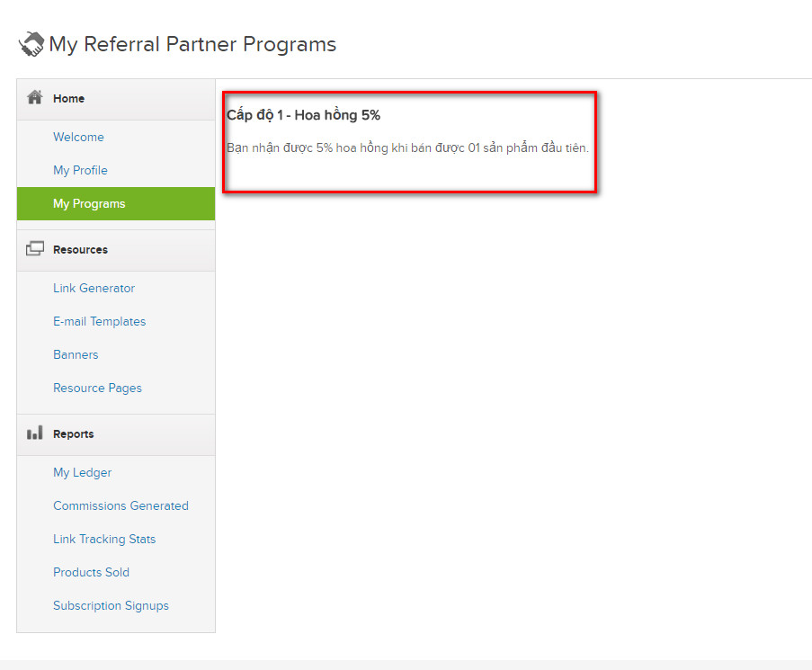Click the 'My Referral Partner Programs' title
Screen dimensions: 812x670
[192, 45]
